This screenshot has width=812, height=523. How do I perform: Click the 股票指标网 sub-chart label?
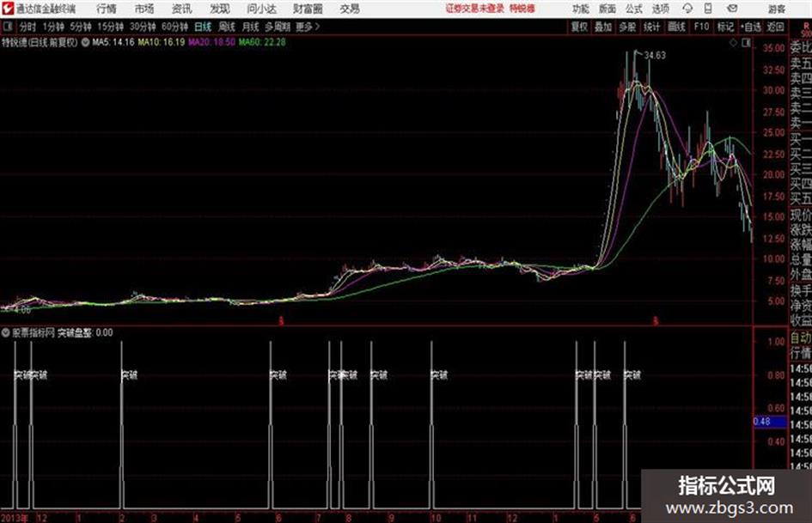click(x=34, y=333)
